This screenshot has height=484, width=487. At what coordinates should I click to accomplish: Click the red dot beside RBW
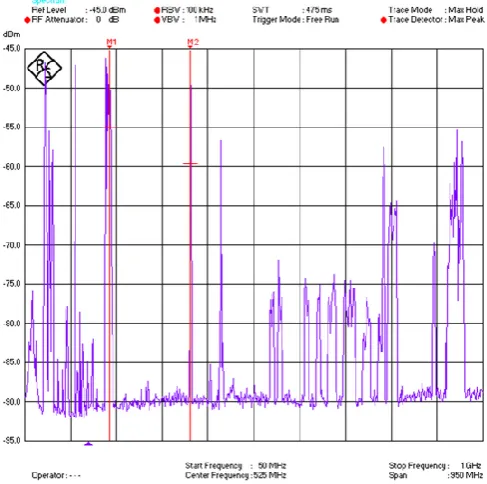(x=157, y=10)
